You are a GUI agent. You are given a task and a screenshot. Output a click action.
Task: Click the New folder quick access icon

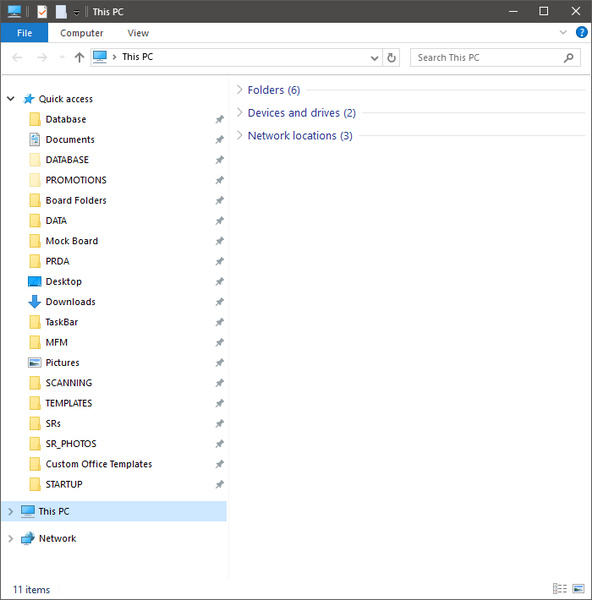tap(61, 12)
